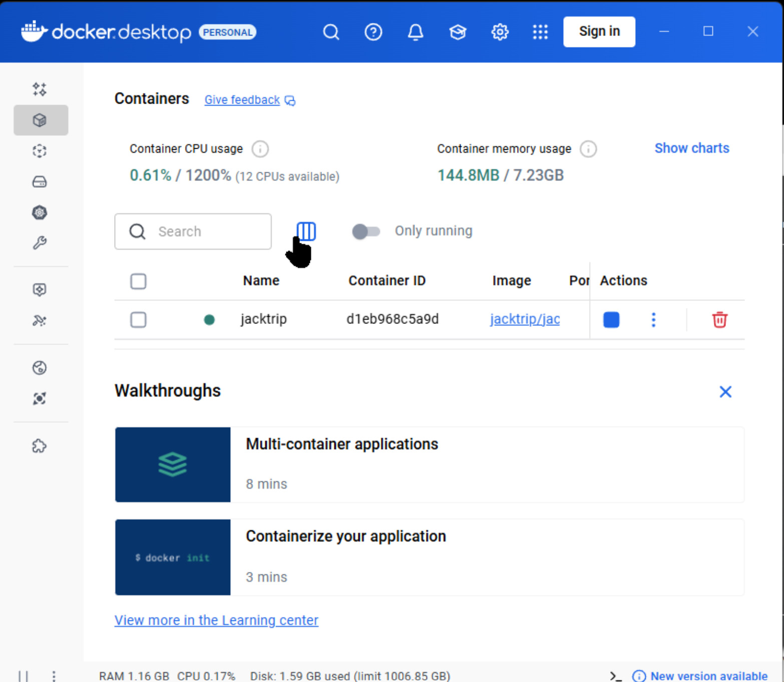784x682 pixels.
Task: Click the 0.61% CPU usage value
Action: pyautogui.click(x=150, y=175)
